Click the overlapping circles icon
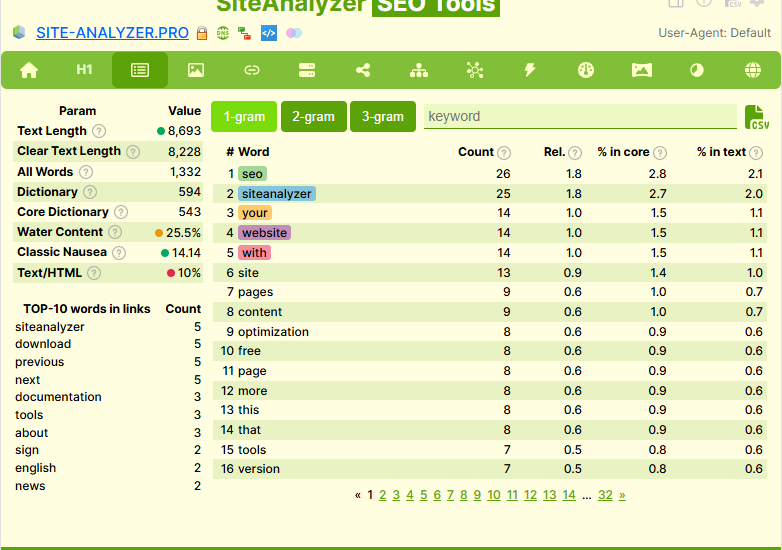 coord(294,33)
